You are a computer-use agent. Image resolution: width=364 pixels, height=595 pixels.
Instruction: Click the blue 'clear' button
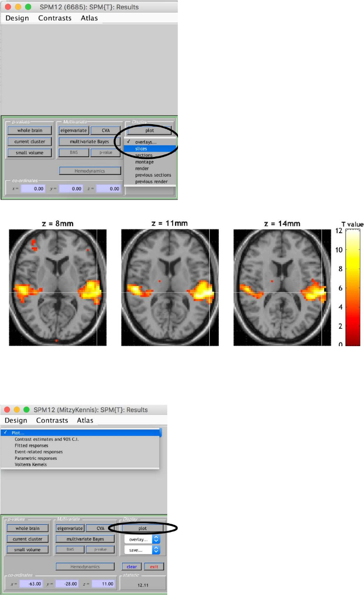coord(132,567)
